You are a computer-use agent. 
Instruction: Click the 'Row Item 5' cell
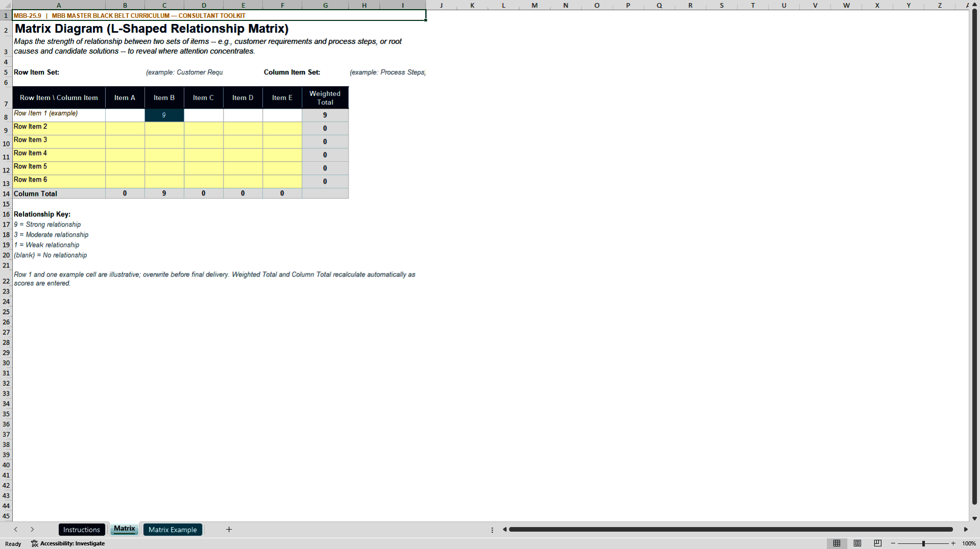coord(59,168)
